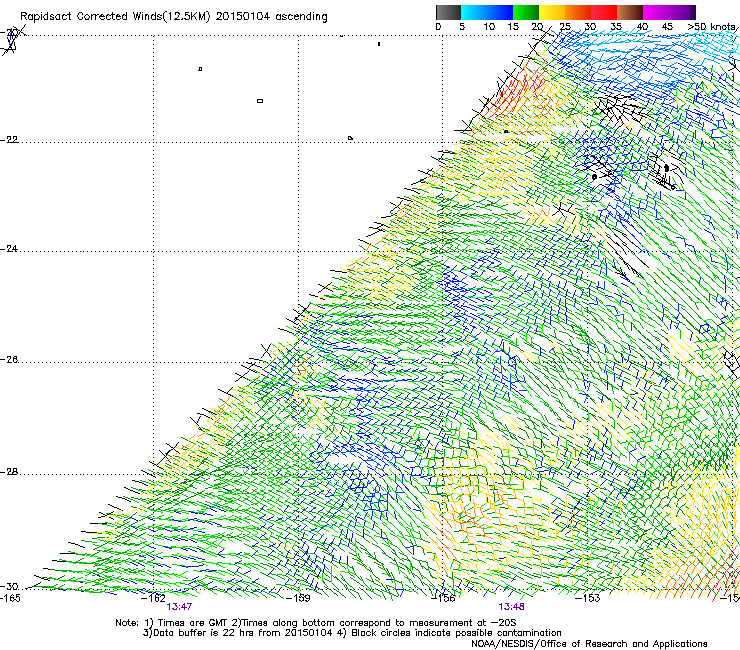Click the cyan-blue 5-15 knots swatch
740x650 pixels.
[487, 12]
